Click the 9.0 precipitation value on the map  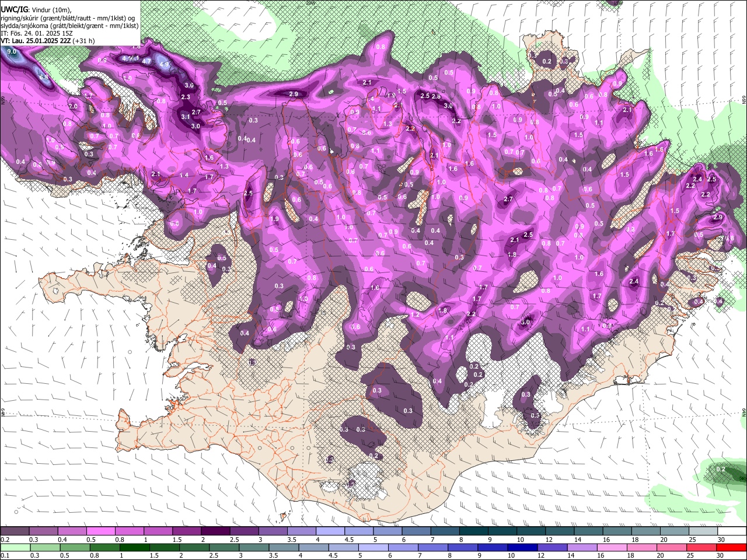tap(11, 52)
